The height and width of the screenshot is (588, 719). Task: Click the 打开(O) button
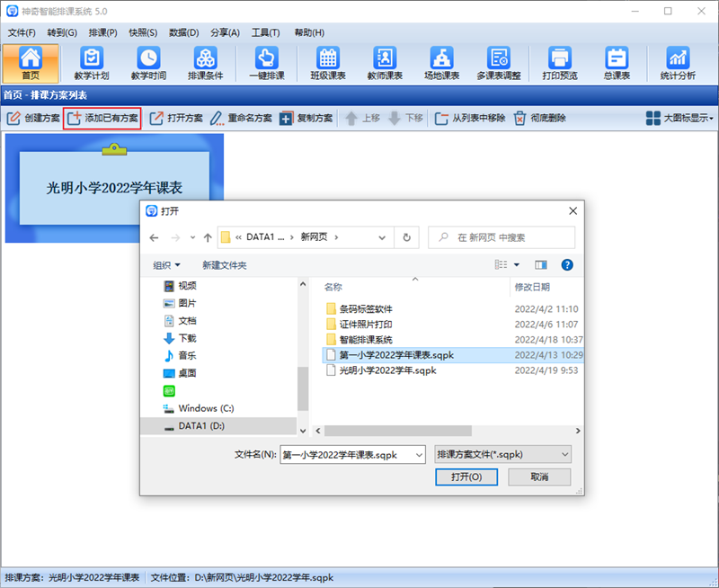tap(466, 477)
